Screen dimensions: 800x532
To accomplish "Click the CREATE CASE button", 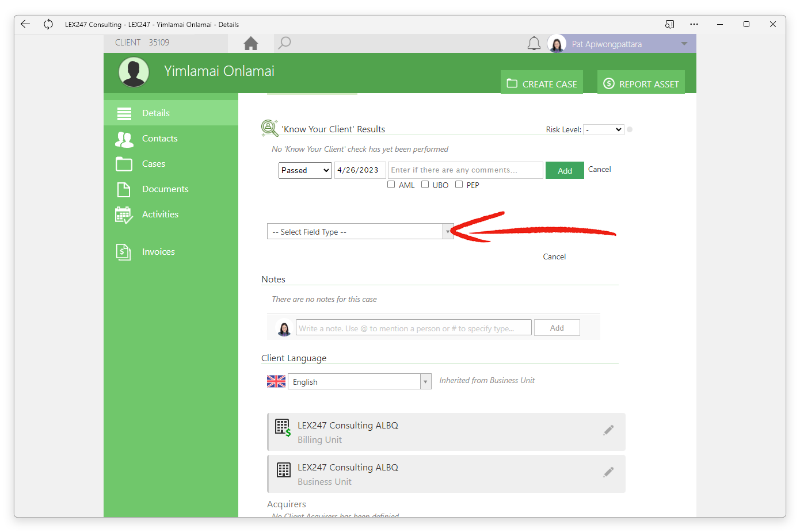I will point(542,82).
